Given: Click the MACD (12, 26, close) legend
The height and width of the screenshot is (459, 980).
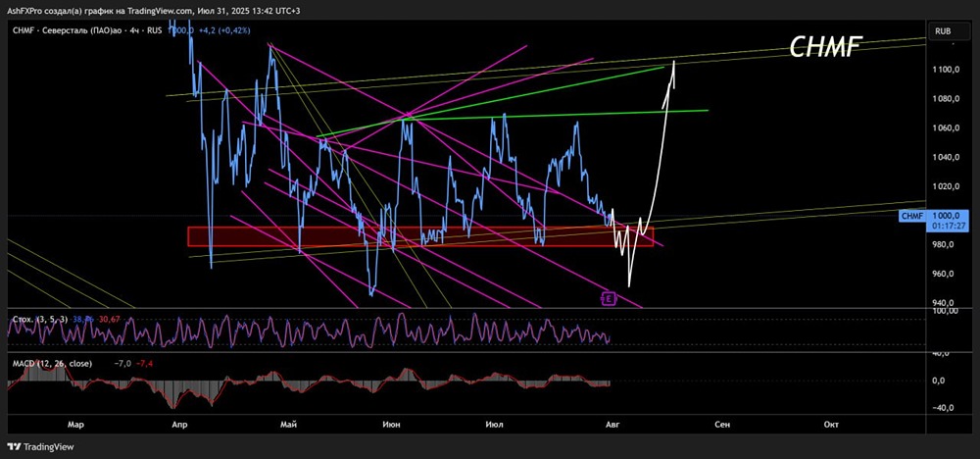Looking at the screenshot, I should pyautogui.click(x=52, y=363).
